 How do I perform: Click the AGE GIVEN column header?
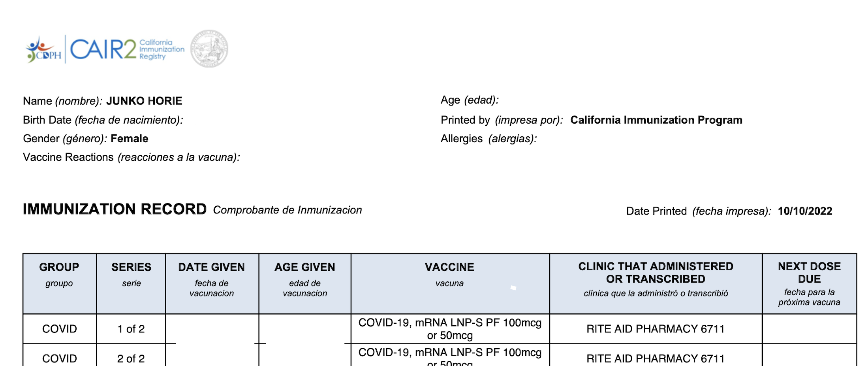point(304,267)
